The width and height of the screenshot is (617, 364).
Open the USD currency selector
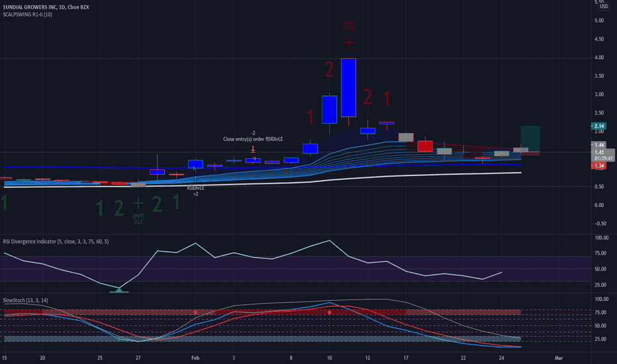pyautogui.click(x=604, y=7)
